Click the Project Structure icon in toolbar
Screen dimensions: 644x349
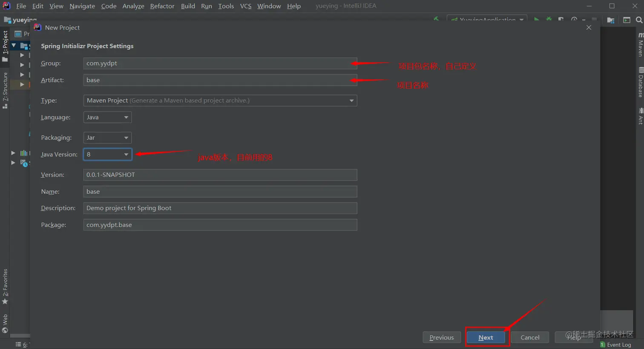point(611,20)
